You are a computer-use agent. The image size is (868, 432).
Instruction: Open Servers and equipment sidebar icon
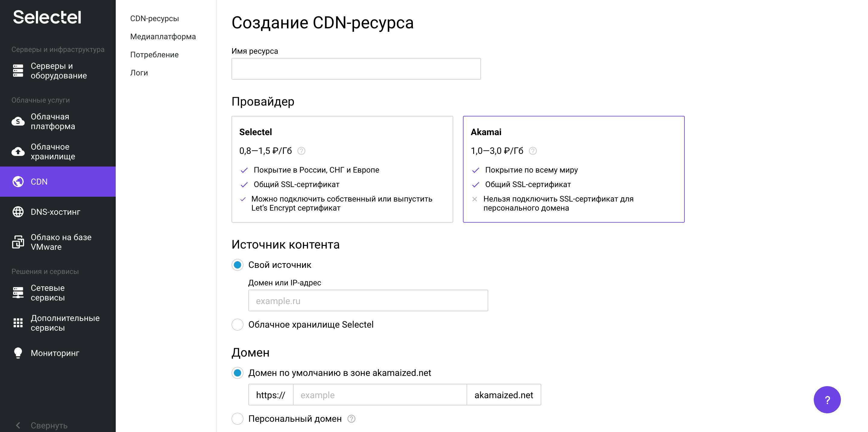pyautogui.click(x=18, y=71)
